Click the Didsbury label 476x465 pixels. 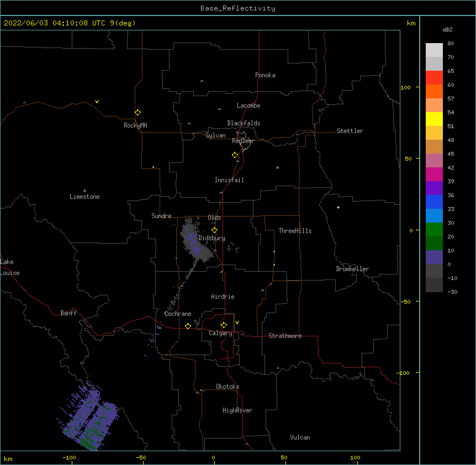(x=212, y=238)
